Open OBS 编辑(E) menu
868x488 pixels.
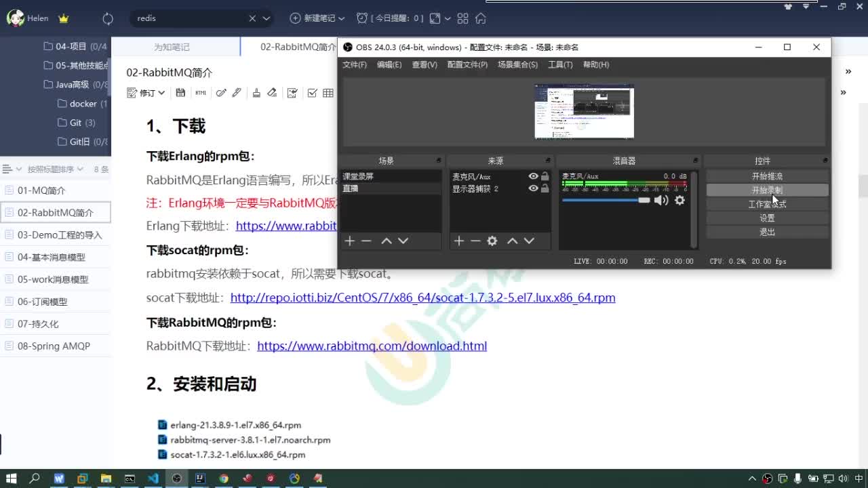point(389,64)
